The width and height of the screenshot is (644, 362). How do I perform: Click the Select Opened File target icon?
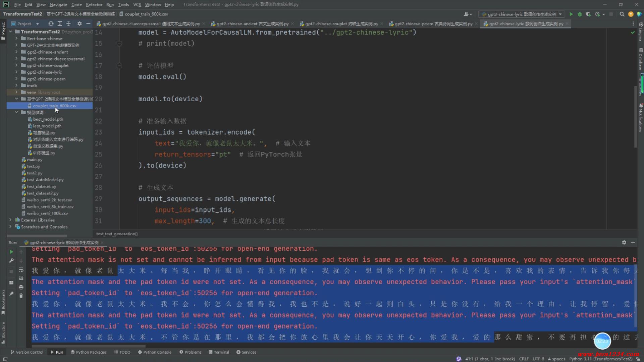51,24
